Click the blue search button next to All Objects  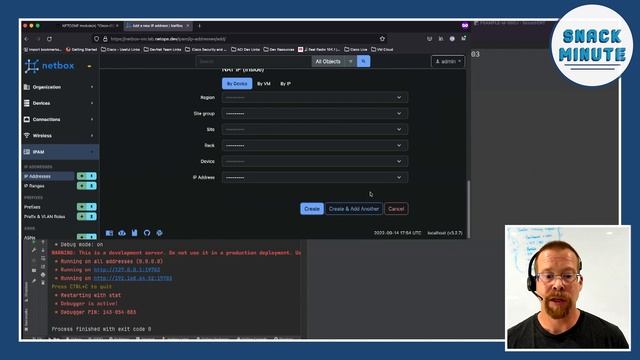[x=363, y=61]
